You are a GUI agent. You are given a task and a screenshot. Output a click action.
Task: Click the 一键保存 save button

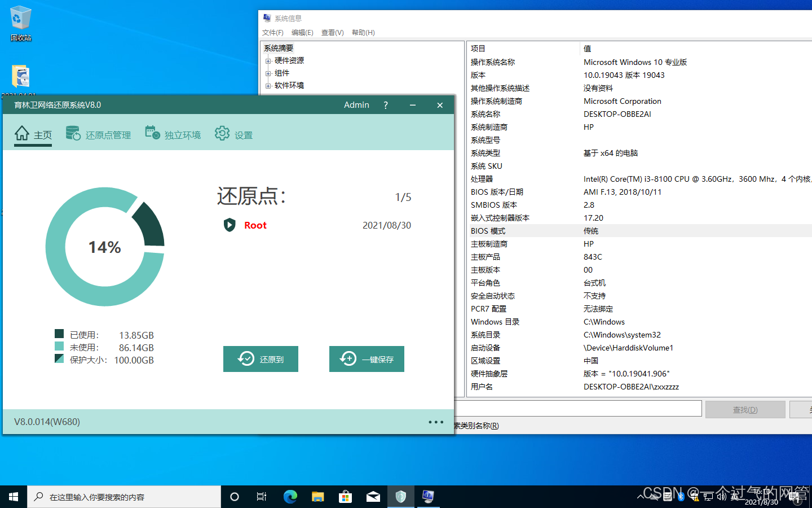coord(367,359)
